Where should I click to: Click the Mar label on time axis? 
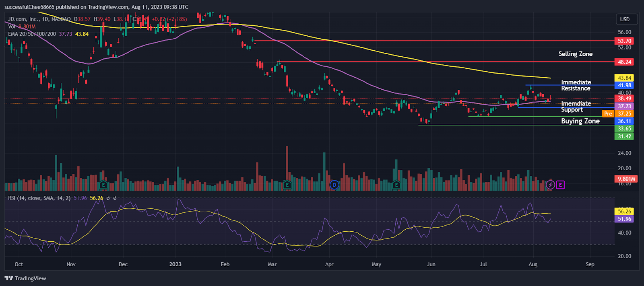tap(272, 264)
